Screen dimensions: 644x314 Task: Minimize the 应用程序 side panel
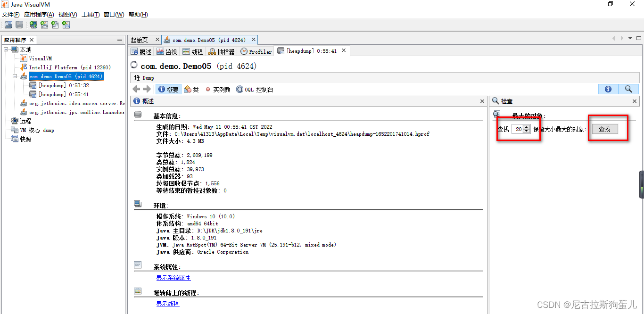pyautogui.click(x=120, y=40)
